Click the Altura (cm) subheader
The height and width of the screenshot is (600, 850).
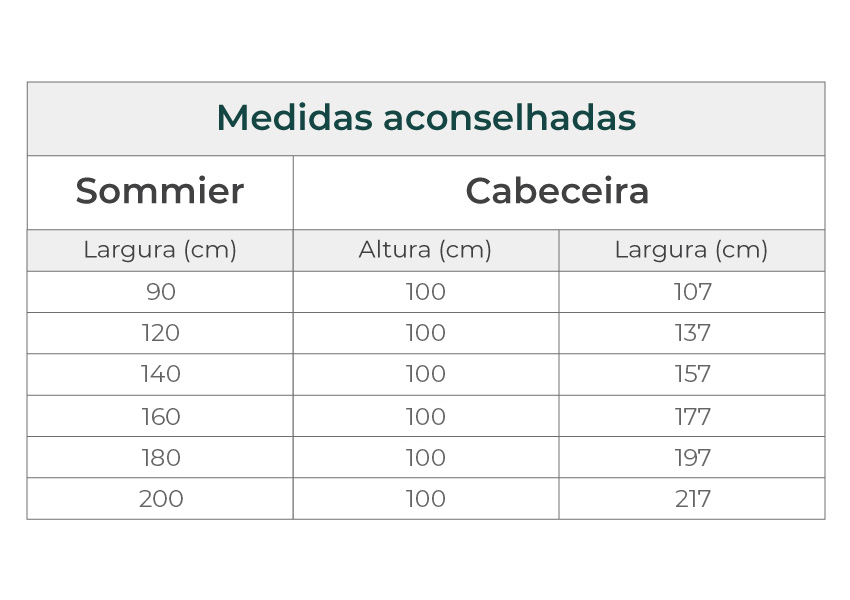[x=425, y=250]
